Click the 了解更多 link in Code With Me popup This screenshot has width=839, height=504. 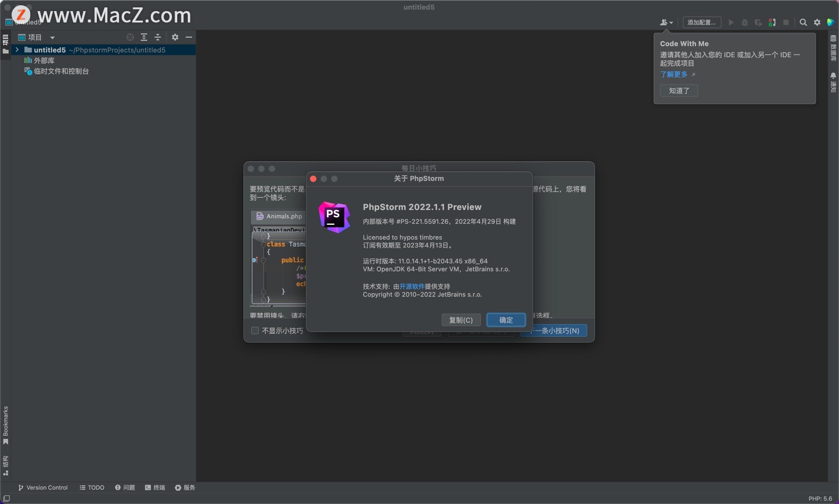click(x=674, y=75)
